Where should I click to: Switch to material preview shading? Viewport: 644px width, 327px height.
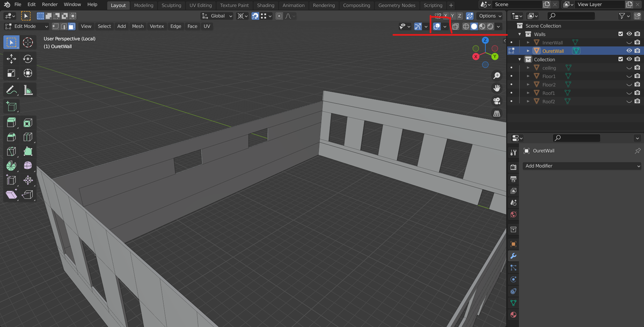482,26
